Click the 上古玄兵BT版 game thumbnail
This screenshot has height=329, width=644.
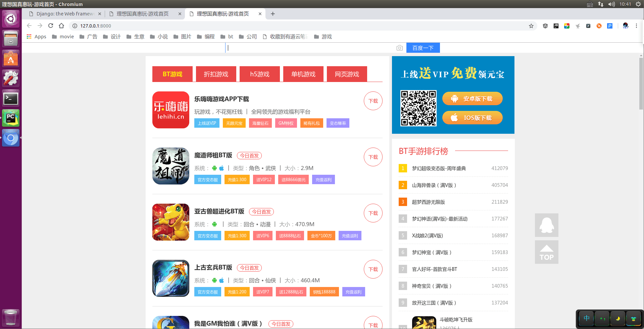pyautogui.click(x=171, y=278)
